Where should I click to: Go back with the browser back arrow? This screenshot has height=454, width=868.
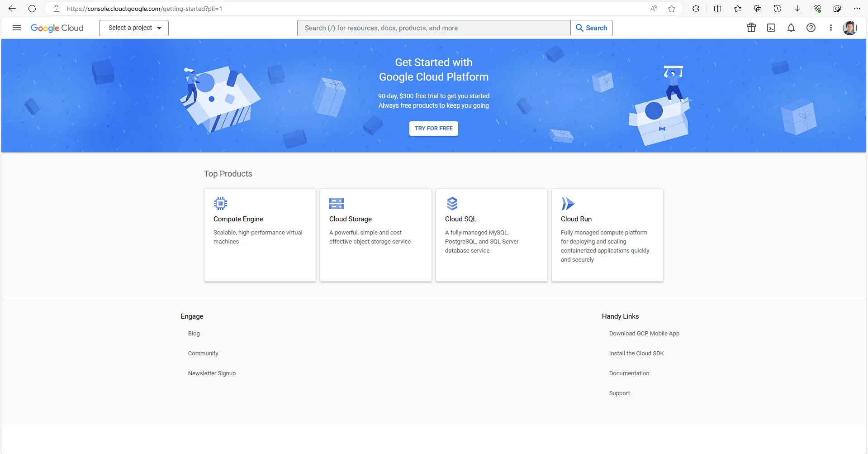pos(12,9)
